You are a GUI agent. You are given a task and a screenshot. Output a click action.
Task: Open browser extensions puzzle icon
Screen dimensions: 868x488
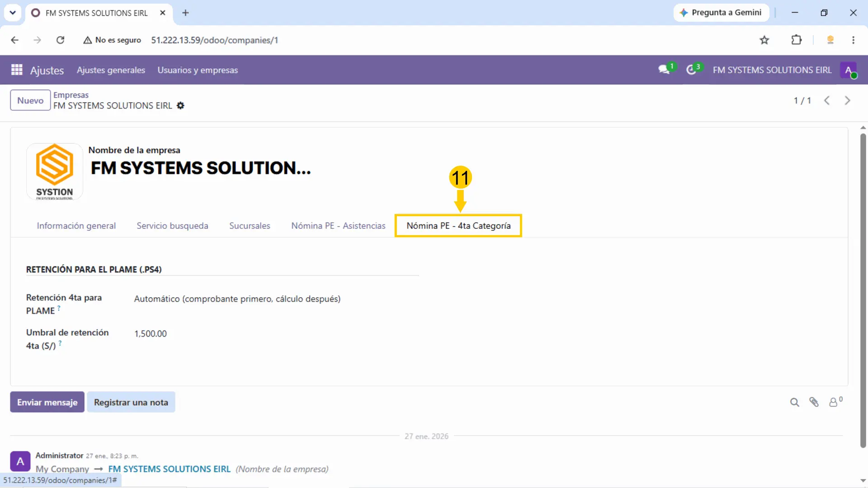796,40
